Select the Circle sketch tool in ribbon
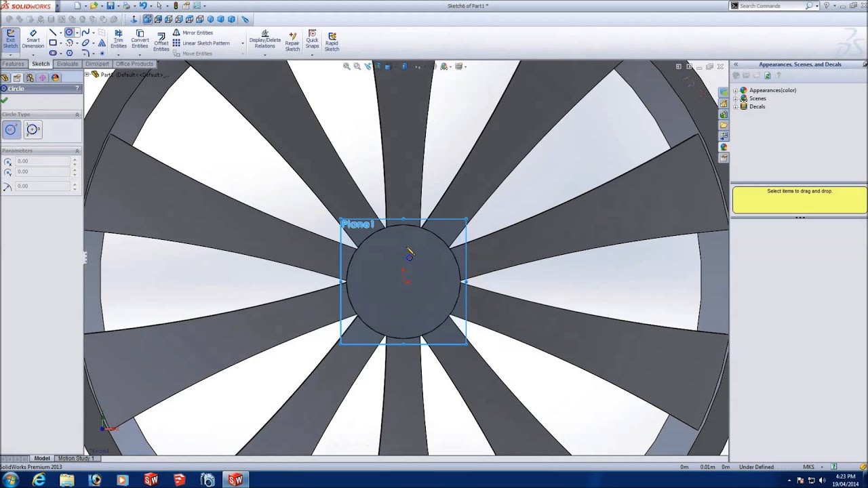 [x=69, y=33]
